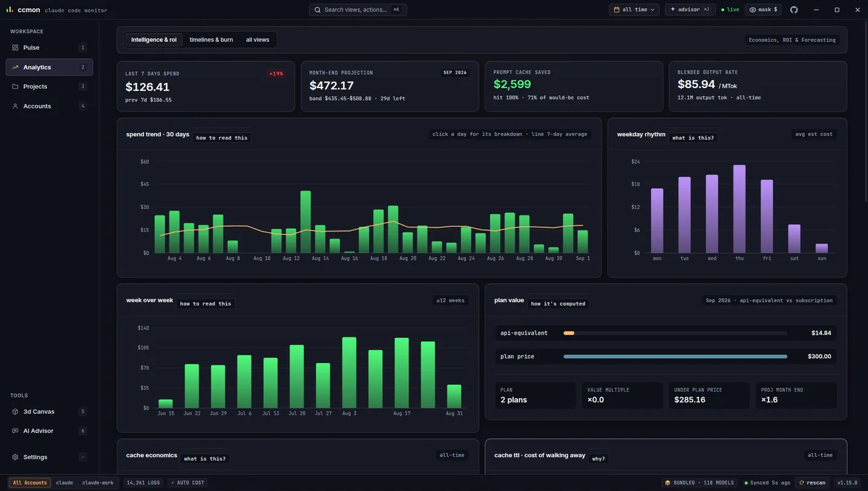Screen dimensions: 868x491
Task: Select the claude account filter
Action: (64, 483)
